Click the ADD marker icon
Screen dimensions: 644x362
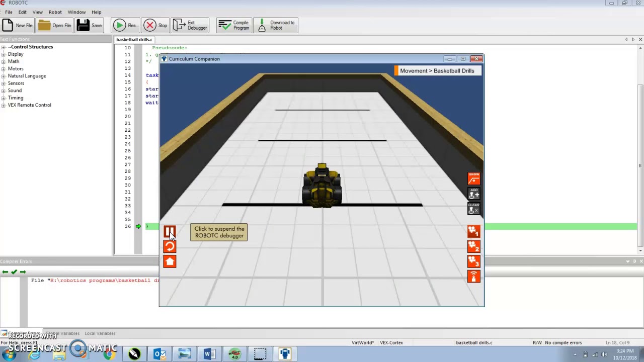474,194
